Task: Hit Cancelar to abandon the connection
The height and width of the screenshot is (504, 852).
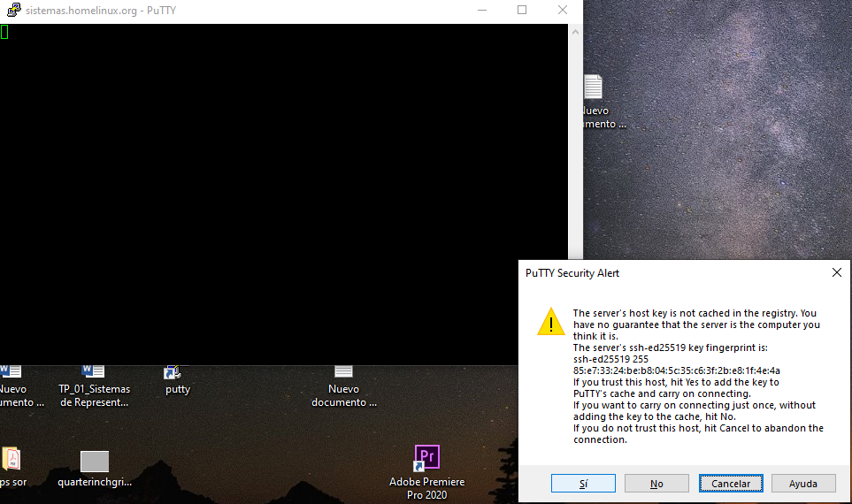Action: [731, 484]
